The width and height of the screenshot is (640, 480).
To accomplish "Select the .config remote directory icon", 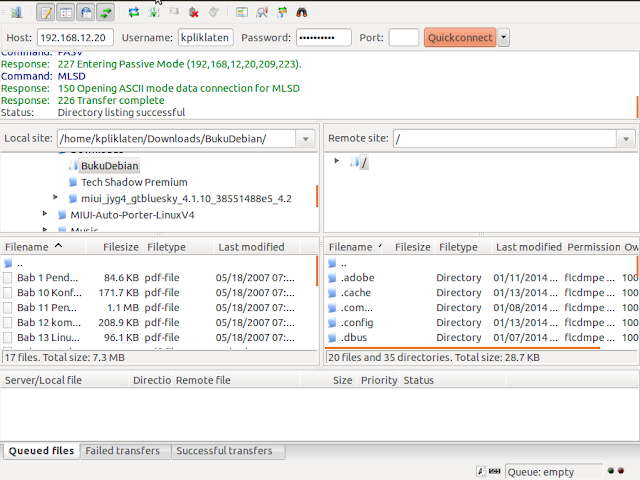I will point(333,322).
